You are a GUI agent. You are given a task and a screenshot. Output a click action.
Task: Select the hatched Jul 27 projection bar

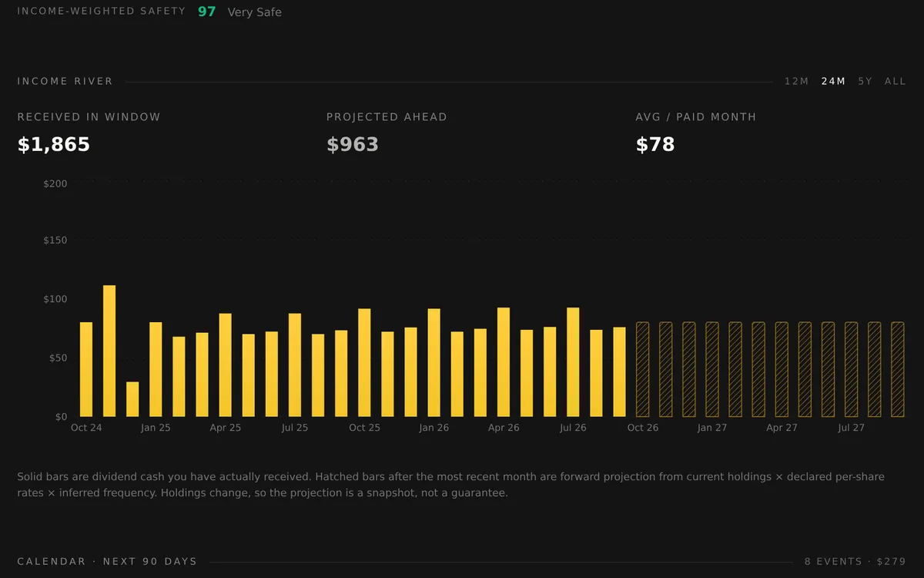pyautogui.click(x=851, y=369)
